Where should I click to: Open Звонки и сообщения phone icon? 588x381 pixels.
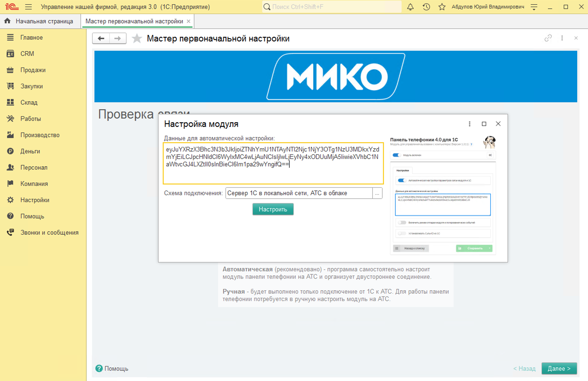pos(10,232)
